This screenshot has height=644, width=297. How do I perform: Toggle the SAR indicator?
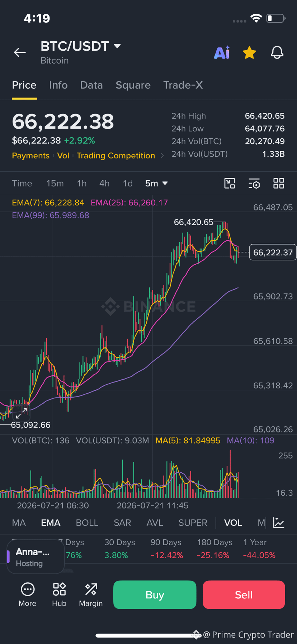click(x=122, y=523)
